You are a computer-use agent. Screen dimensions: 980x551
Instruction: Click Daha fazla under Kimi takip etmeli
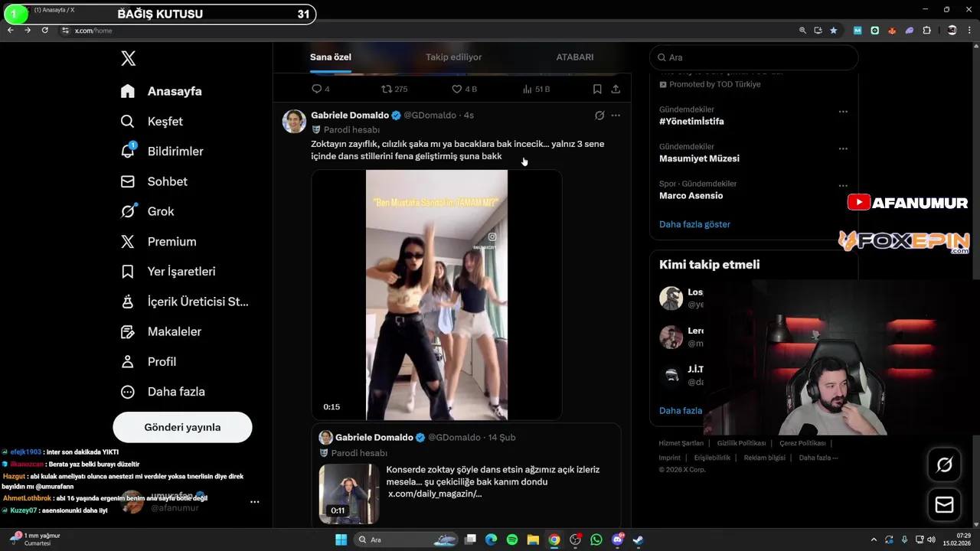coord(681,411)
